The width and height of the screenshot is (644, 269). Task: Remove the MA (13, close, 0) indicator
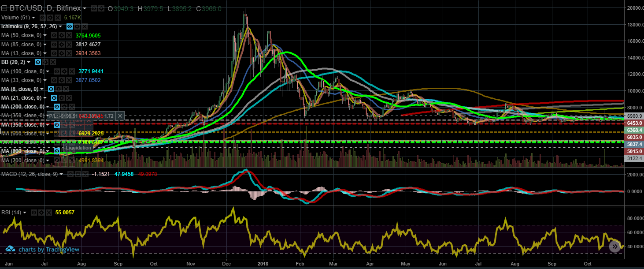(69, 53)
